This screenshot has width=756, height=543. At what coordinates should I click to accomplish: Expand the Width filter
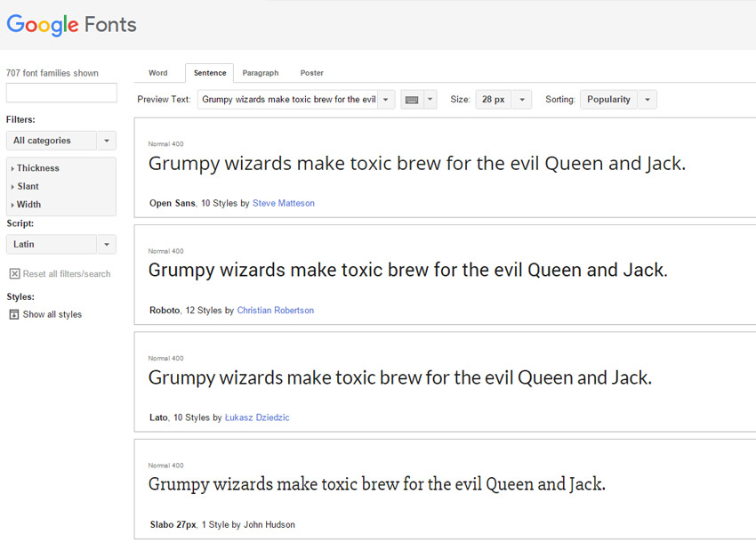pyautogui.click(x=26, y=205)
